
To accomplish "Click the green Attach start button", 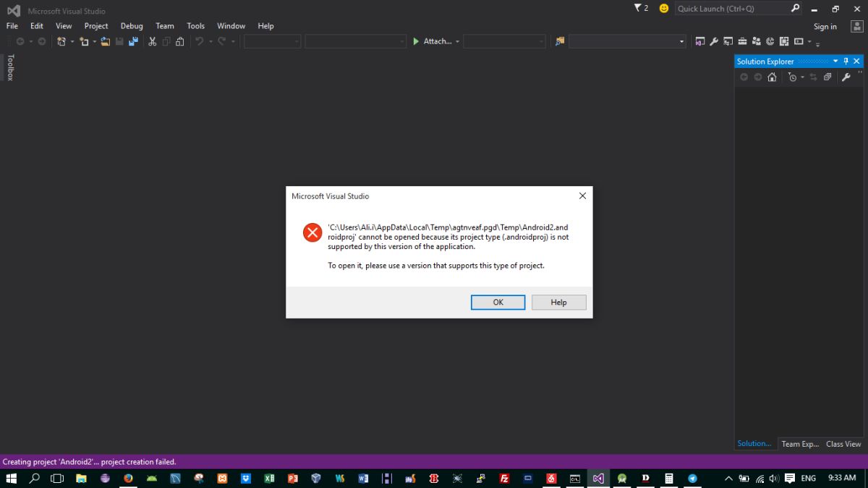I will pos(433,41).
